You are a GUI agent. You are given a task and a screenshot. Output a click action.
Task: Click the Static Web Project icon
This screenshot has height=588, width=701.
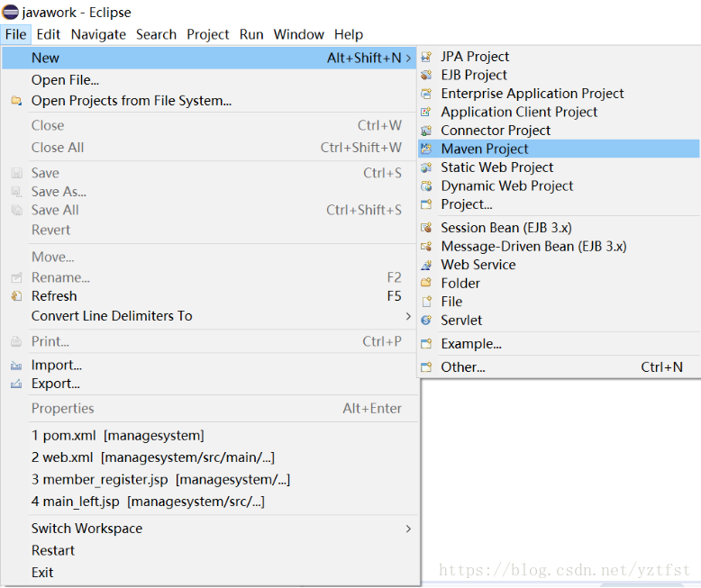click(x=426, y=167)
